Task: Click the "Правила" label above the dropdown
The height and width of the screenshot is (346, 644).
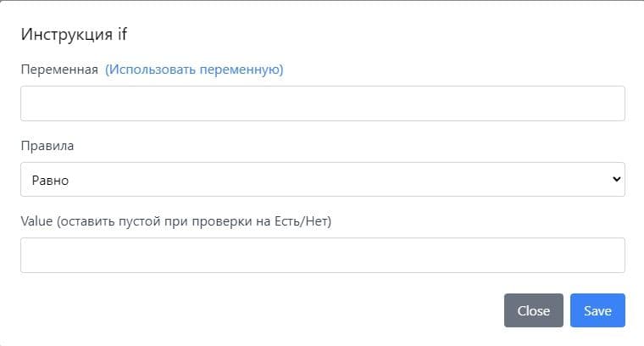Action: tap(47, 146)
